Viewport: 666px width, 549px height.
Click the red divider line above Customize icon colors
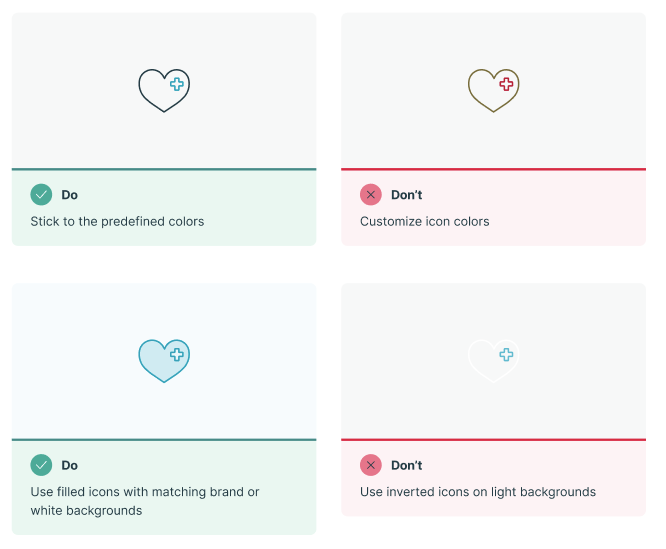[x=494, y=169]
